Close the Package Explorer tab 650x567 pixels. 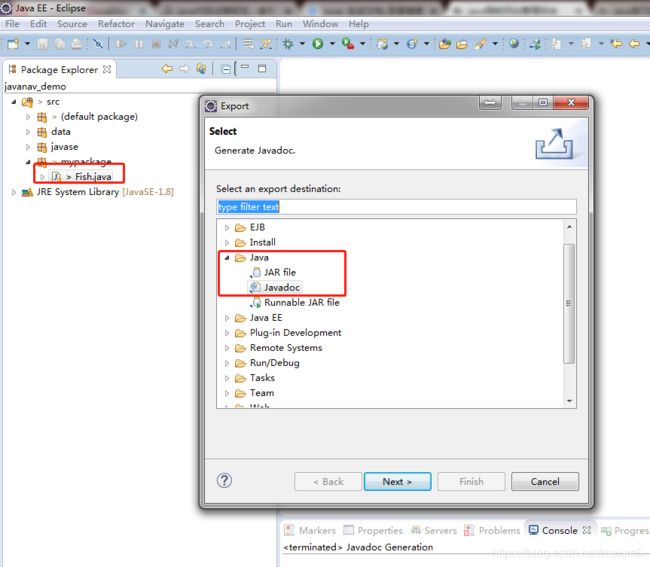(x=107, y=69)
